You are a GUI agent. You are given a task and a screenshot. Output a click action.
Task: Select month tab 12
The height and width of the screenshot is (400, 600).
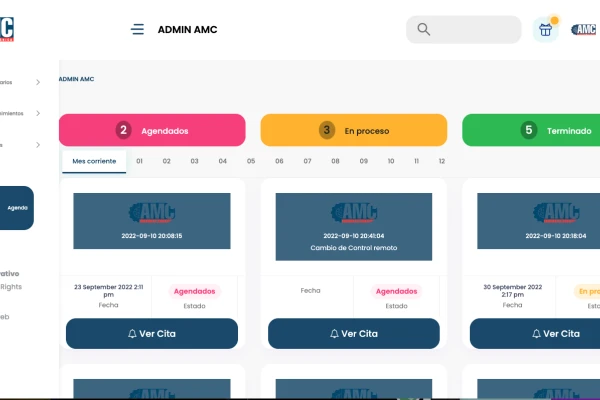pos(442,161)
